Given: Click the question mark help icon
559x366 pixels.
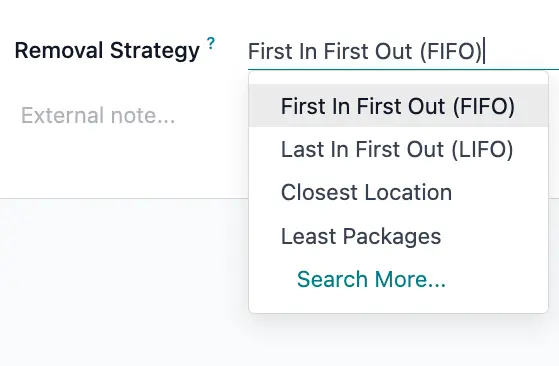Looking at the screenshot, I should [x=211, y=43].
